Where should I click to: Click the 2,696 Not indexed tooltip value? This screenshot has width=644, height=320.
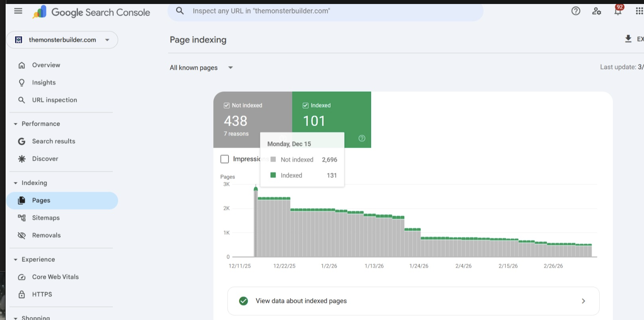[330, 160]
